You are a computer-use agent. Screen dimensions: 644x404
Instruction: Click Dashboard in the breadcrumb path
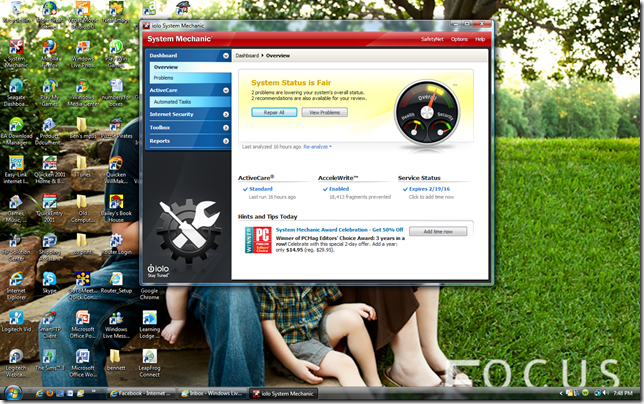(x=247, y=55)
